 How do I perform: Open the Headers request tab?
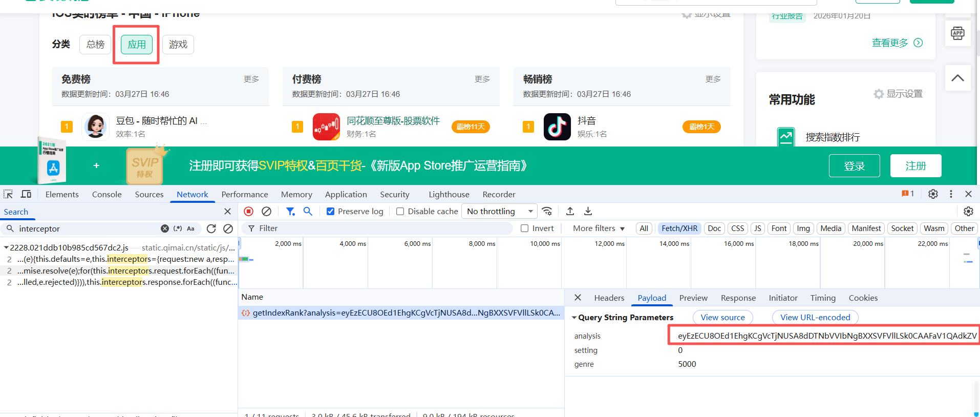(609, 298)
